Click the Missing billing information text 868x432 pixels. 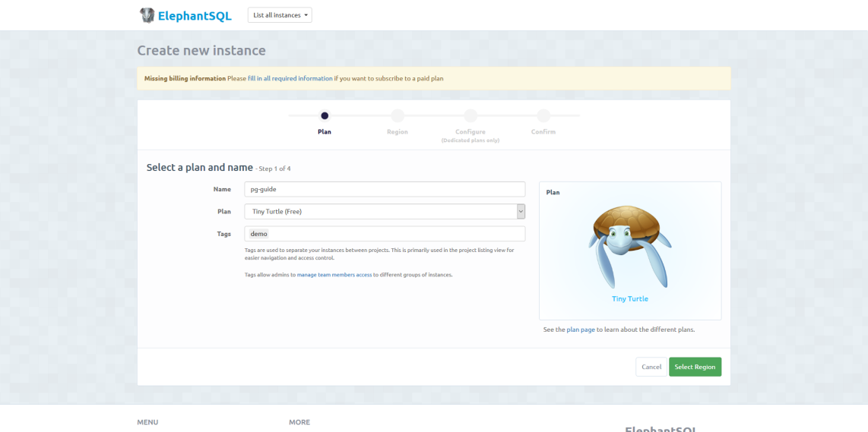pos(185,78)
